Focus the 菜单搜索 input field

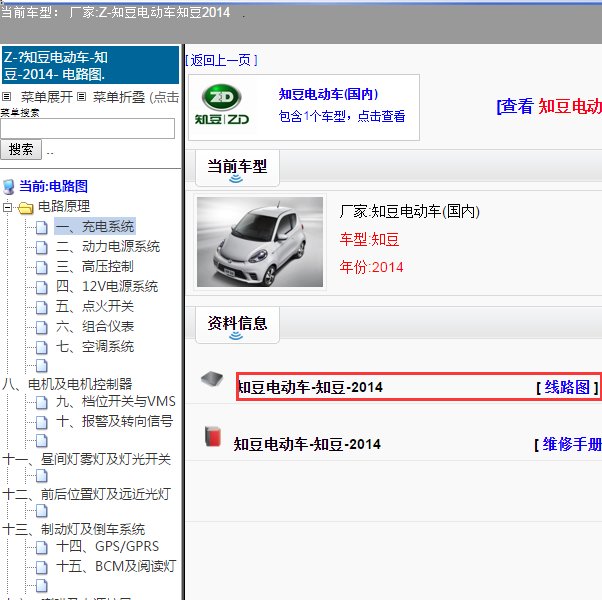click(x=88, y=128)
